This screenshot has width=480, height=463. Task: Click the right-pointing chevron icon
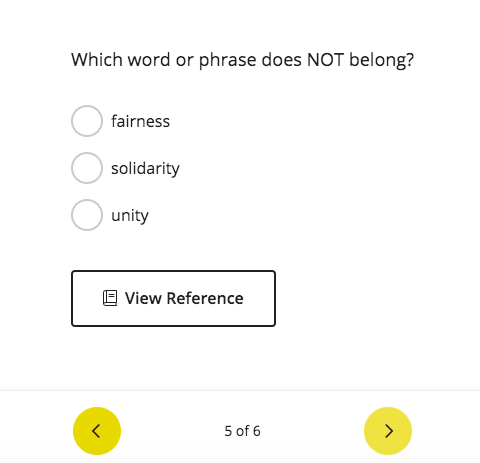(x=389, y=431)
